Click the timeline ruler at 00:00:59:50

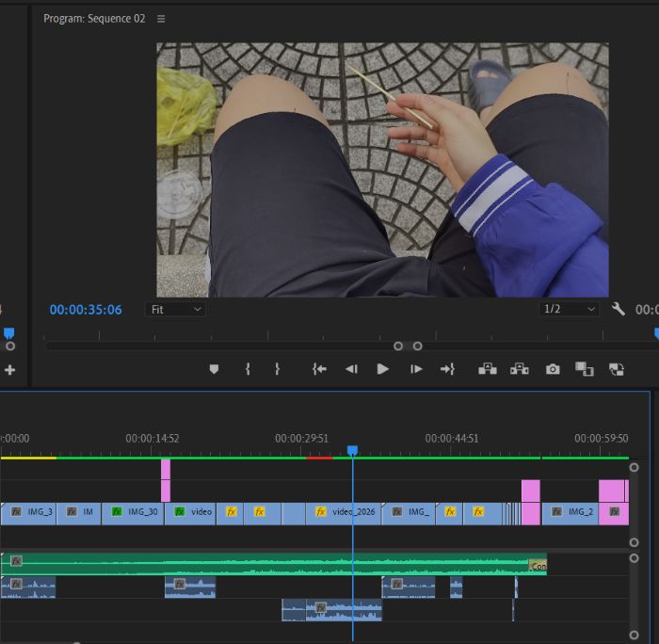pyautogui.click(x=602, y=439)
